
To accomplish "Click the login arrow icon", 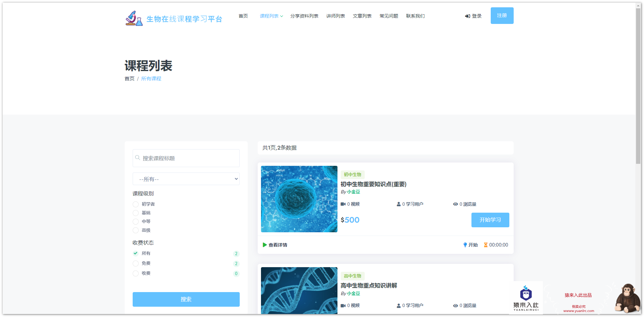I will [467, 16].
